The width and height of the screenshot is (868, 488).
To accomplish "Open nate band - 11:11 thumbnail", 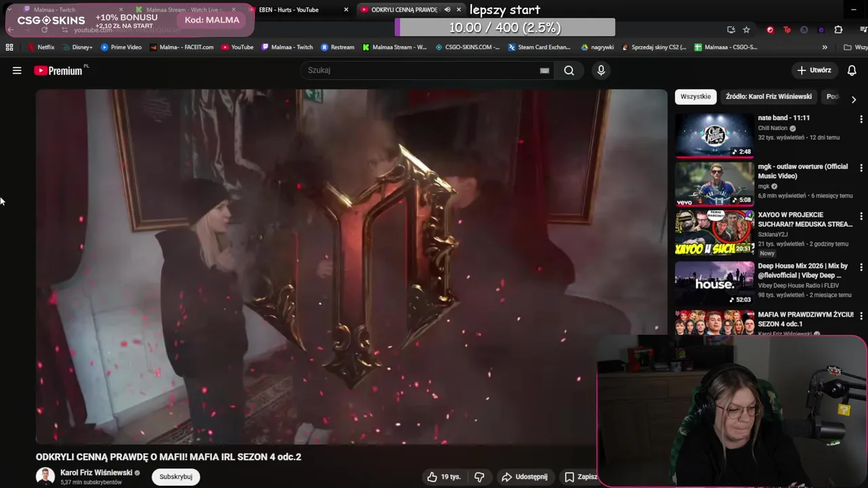I will 714,135.
